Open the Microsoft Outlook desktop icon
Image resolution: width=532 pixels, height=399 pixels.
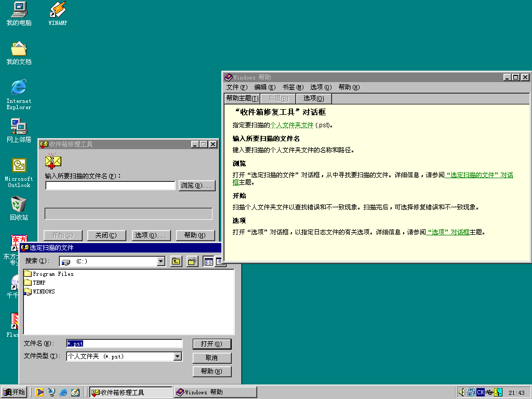(19, 172)
